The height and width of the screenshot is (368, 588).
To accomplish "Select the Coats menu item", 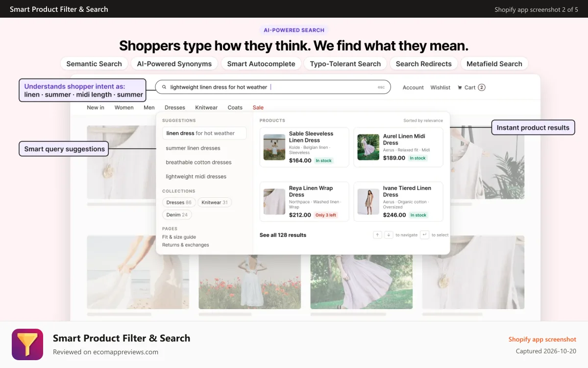I will [235, 107].
